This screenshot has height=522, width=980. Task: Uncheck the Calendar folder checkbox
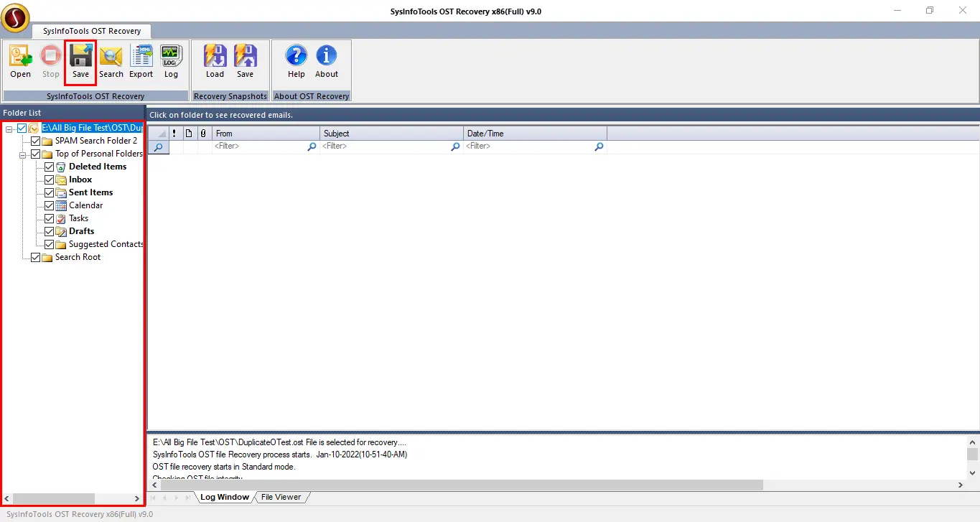click(50, 205)
